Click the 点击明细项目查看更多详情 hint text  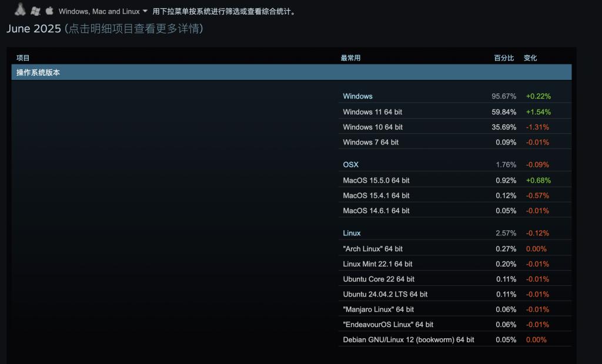134,29
